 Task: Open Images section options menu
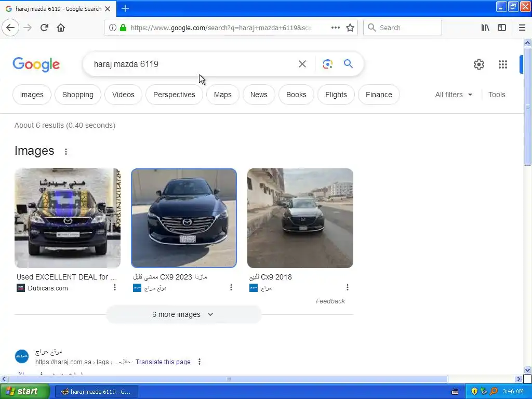point(66,152)
